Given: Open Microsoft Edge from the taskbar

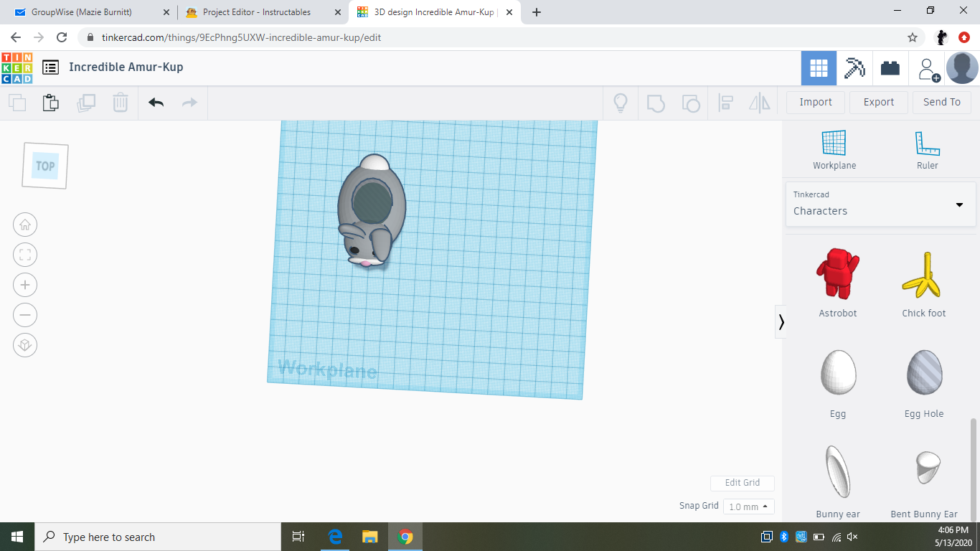Looking at the screenshot, I should (x=335, y=537).
